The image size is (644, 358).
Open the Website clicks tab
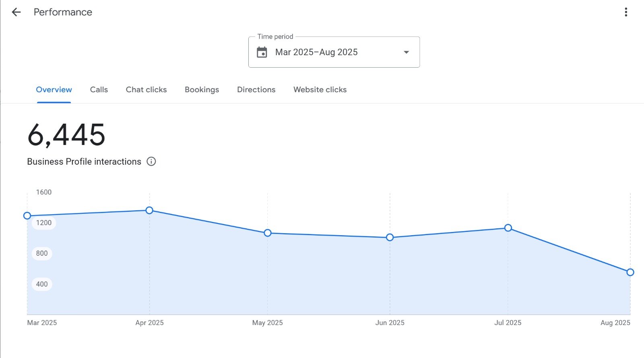pos(320,90)
